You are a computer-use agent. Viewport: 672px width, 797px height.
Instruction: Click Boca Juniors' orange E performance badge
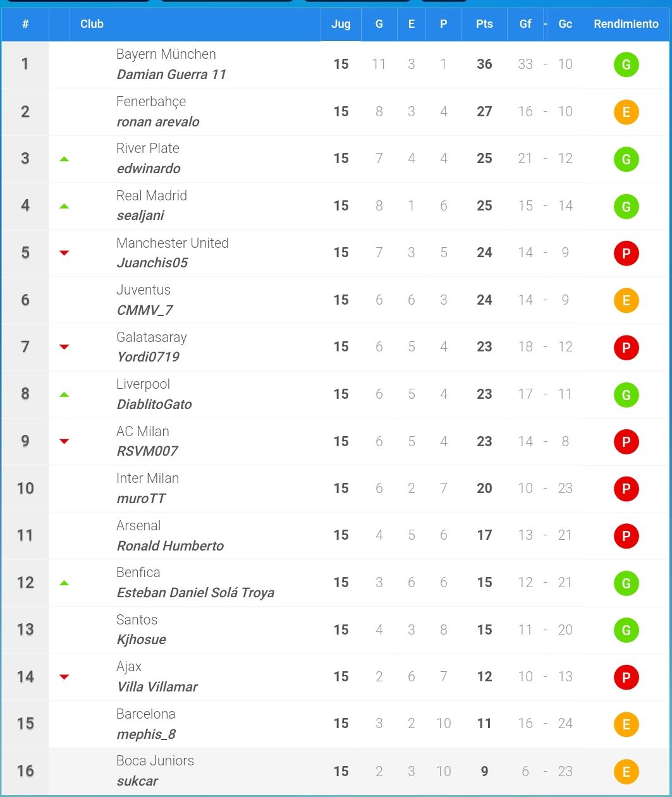click(x=626, y=772)
